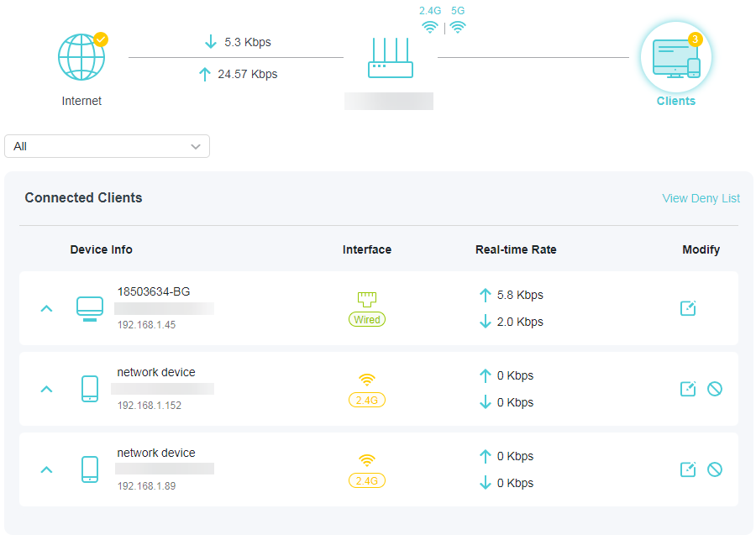Edit the network device at 192.168.1.89
The width and height of the screenshot is (756, 540).
click(x=688, y=469)
